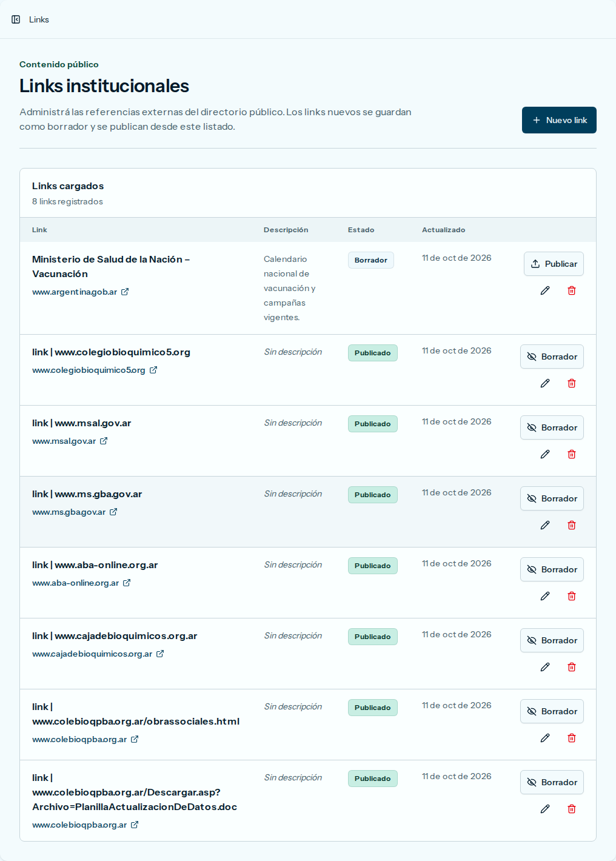This screenshot has width=616, height=861.
Task: Unpublish the www.msal.gov.ar link via Borrador
Action: point(552,427)
